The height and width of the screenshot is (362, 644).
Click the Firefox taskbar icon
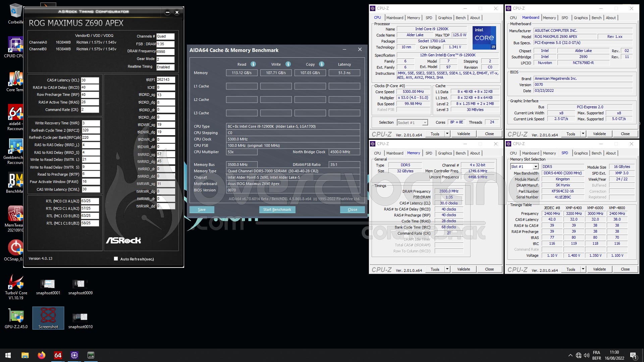[x=41, y=355]
